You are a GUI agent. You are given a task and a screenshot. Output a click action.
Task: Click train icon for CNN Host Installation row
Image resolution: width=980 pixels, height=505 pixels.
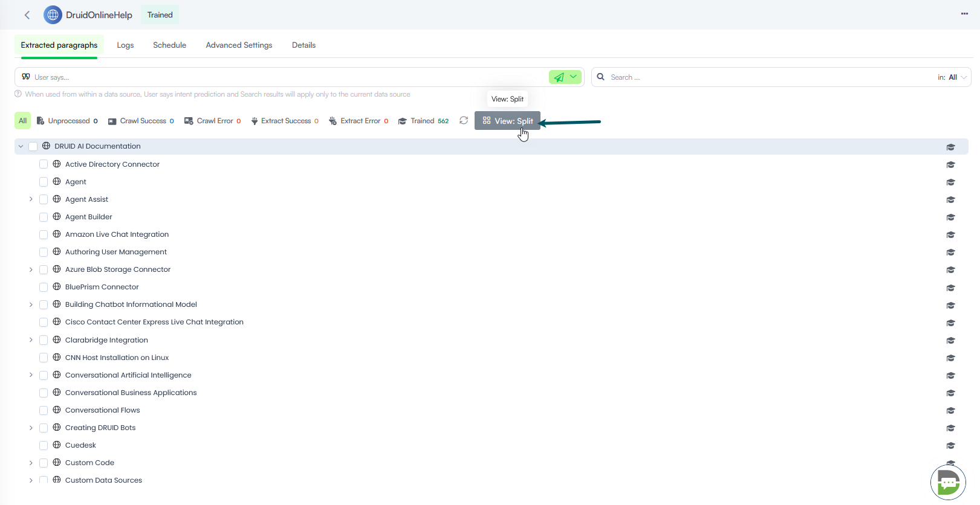point(950,358)
